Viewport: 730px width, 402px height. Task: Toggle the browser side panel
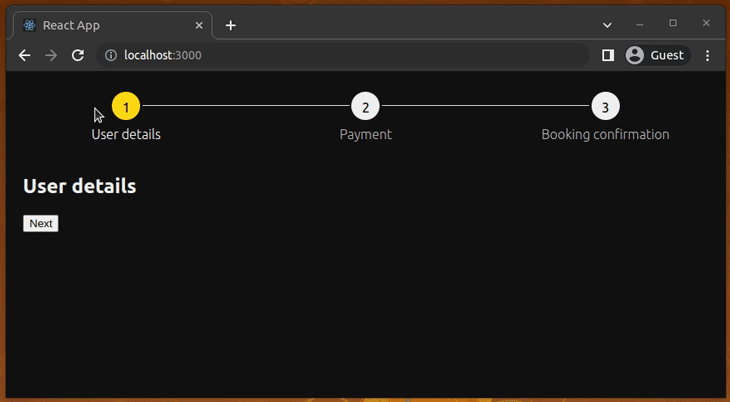(x=608, y=55)
